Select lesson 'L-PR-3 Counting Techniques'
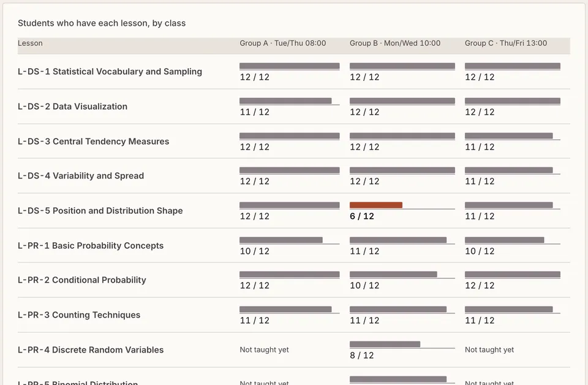 click(x=79, y=315)
